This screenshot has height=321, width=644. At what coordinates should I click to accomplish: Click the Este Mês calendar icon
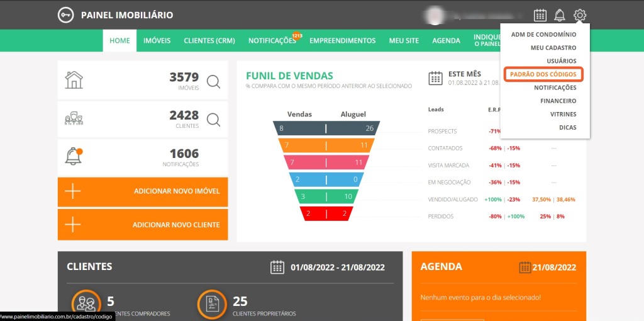(x=435, y=78)
